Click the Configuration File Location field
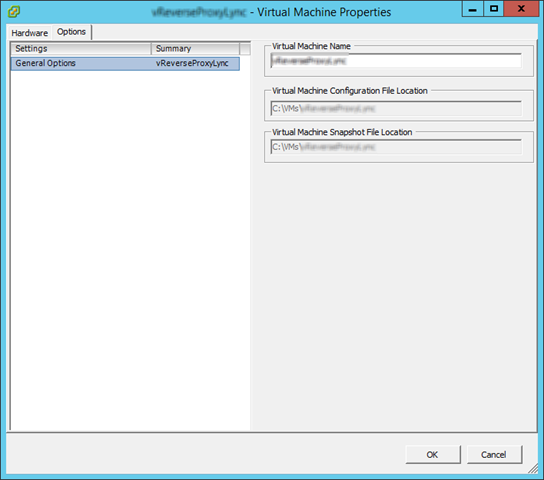Image resolution: width=544 pixels, height=480 pixels. click(396, 109)
